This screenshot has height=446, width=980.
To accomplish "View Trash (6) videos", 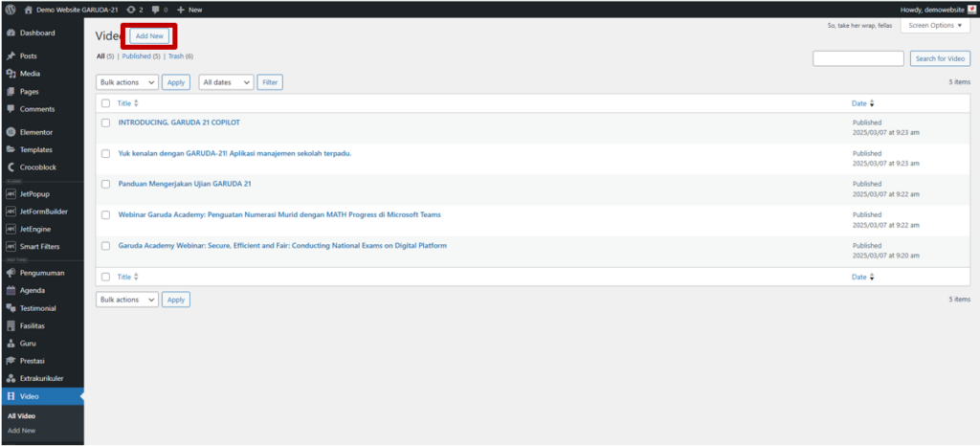I will pyautogui.click(x=181, y=56).
